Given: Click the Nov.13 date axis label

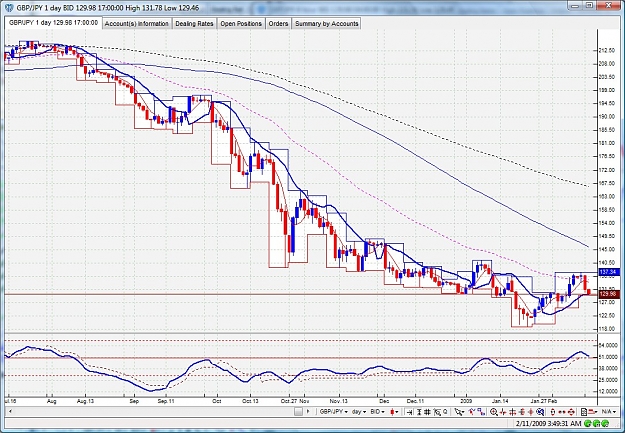Looking at the screenshot, I should [x=339, y=401].
